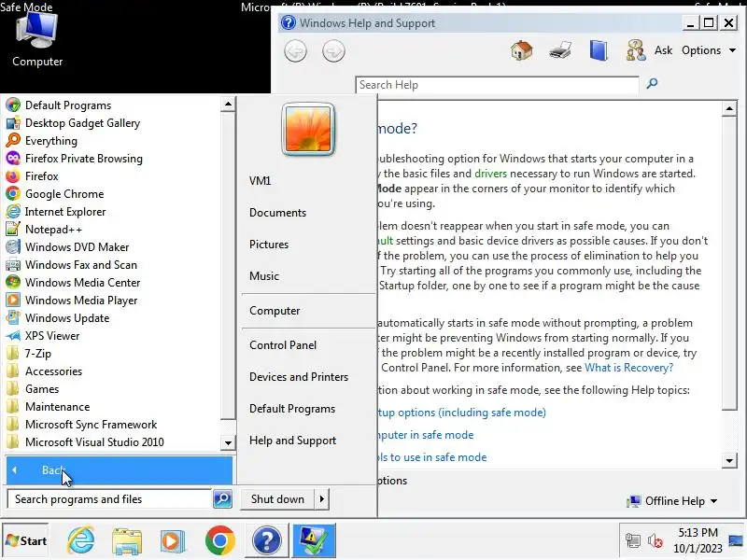Click the Print icon in Help toolbar

pos(559,50)
